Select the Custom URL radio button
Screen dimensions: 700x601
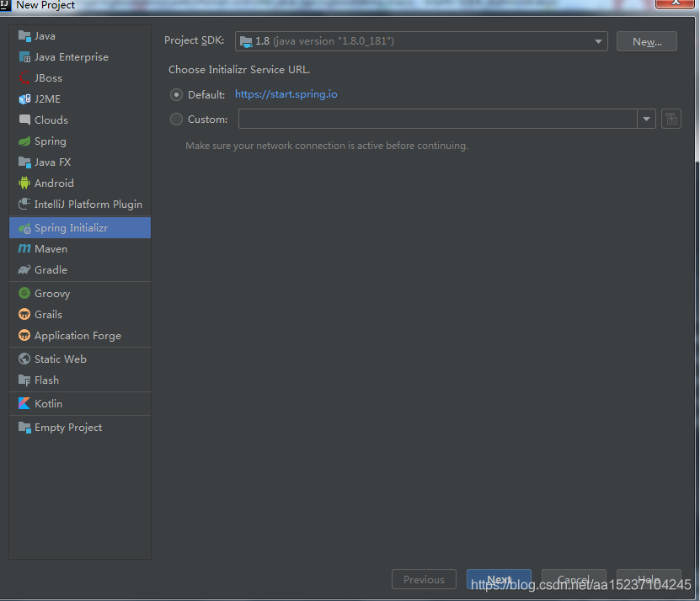[x=176, y=120]
